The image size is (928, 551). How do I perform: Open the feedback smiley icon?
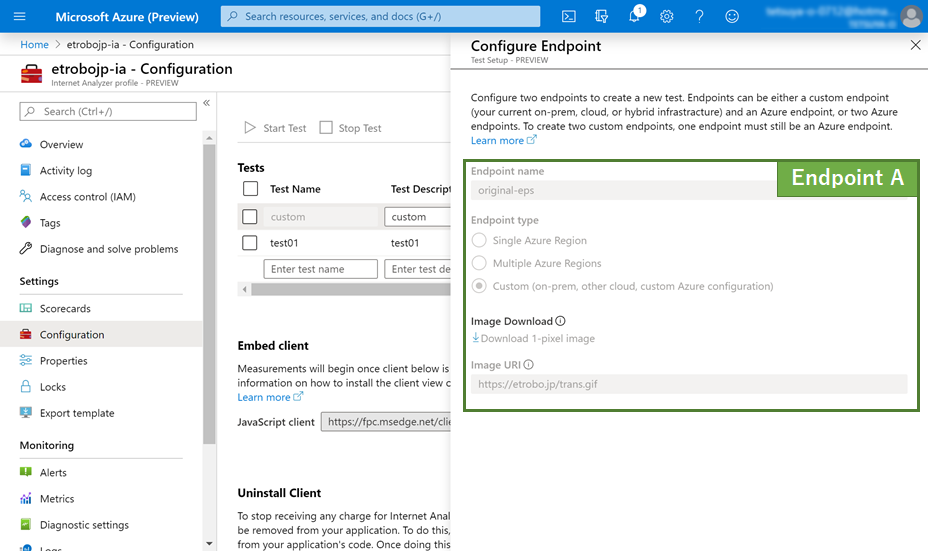pyautogui.click(x=732, y=17)
